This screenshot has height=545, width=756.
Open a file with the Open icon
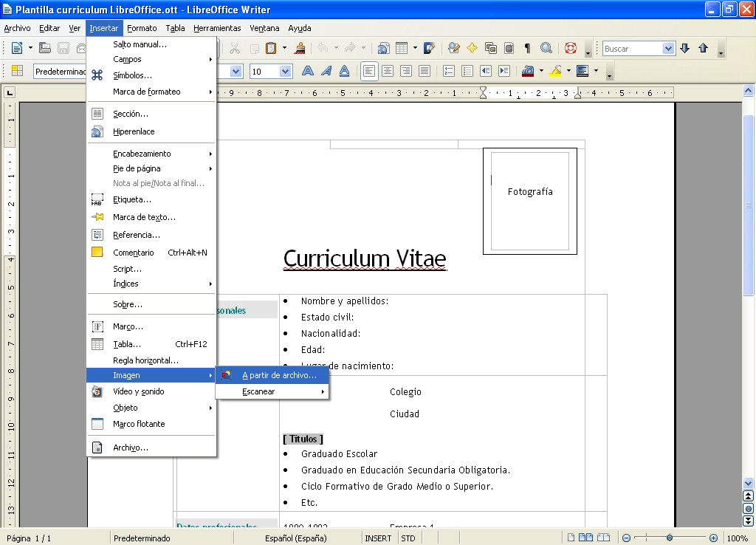coord(45,48)
